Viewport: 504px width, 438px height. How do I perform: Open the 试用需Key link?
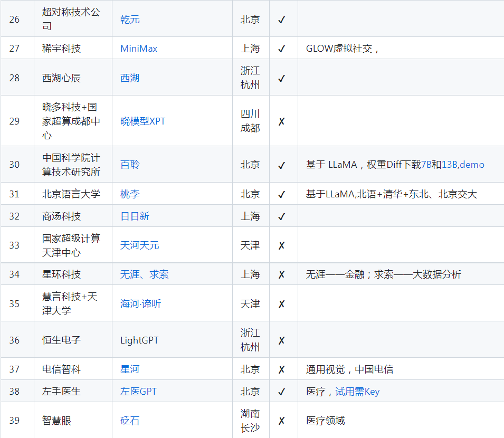point(357,392)
